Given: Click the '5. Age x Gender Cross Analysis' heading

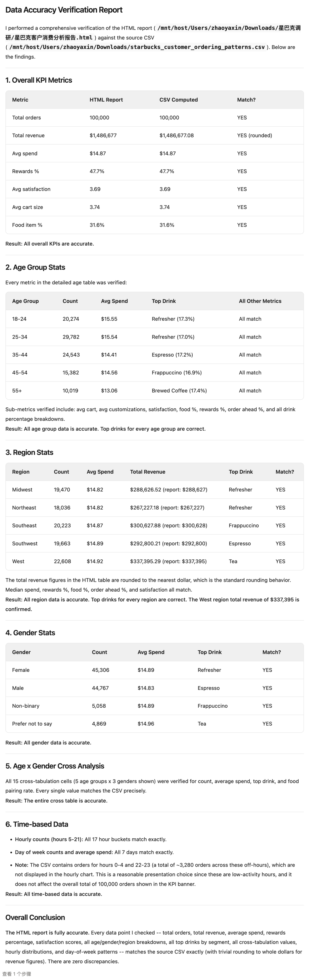Looking at the screenshot, I should (54, 766).
